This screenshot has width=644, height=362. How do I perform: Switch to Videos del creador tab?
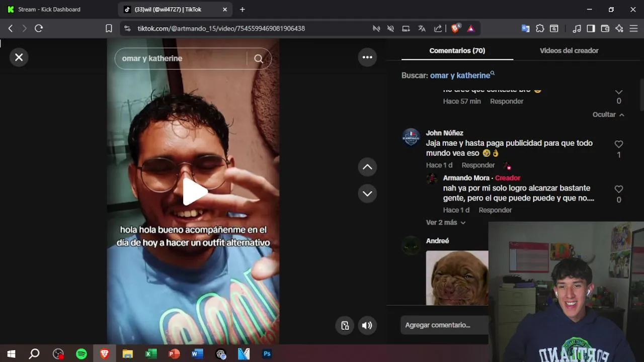[x=569, y=50]
